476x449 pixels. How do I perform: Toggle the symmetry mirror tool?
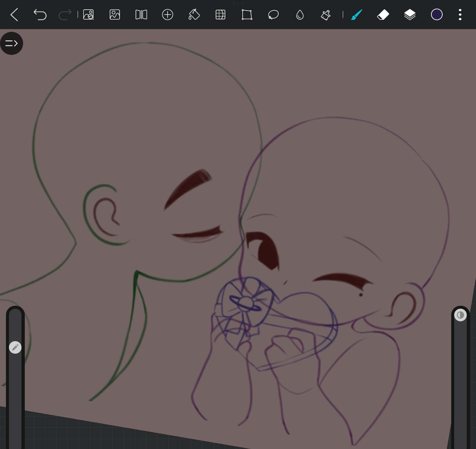[x=141, y=15]
